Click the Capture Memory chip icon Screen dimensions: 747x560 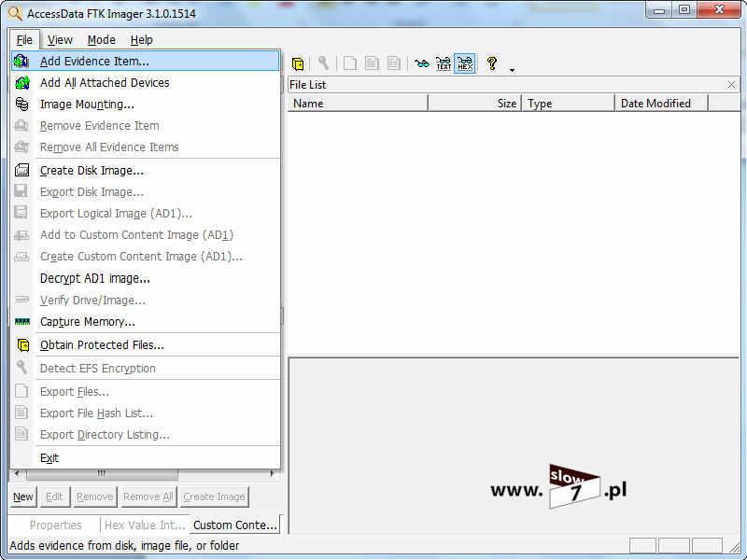[x=22, y=322]
